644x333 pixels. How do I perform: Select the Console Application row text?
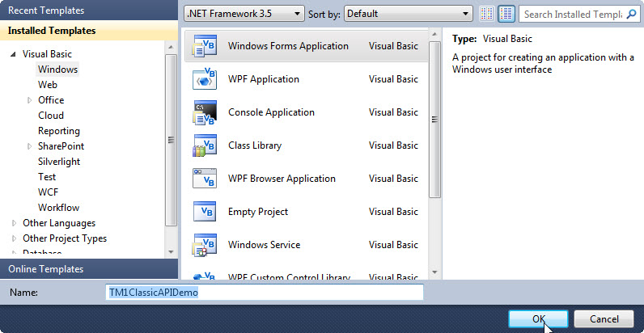[x=271, y=112]
